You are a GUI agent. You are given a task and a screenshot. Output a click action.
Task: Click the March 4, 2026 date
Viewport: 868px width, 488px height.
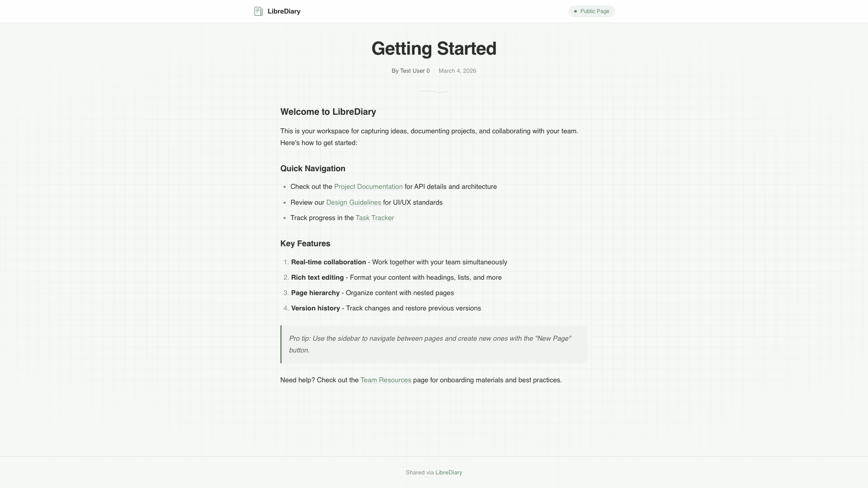coord(457,70)
